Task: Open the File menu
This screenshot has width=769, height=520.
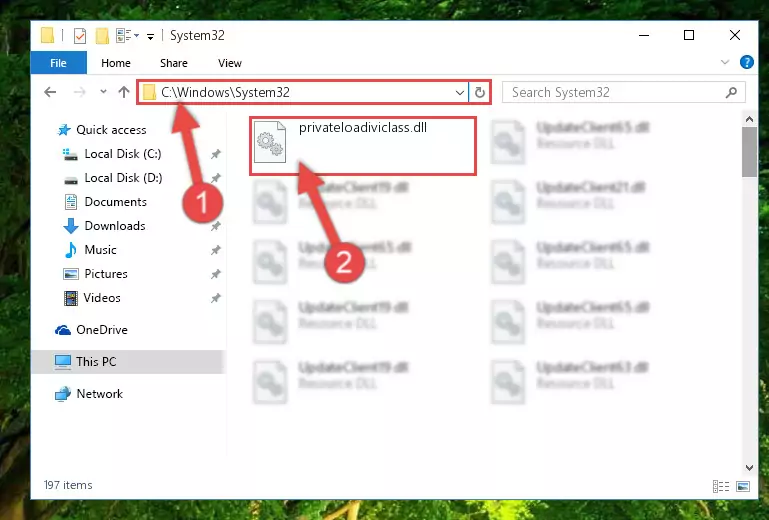Action: click(x=58, y=63)
